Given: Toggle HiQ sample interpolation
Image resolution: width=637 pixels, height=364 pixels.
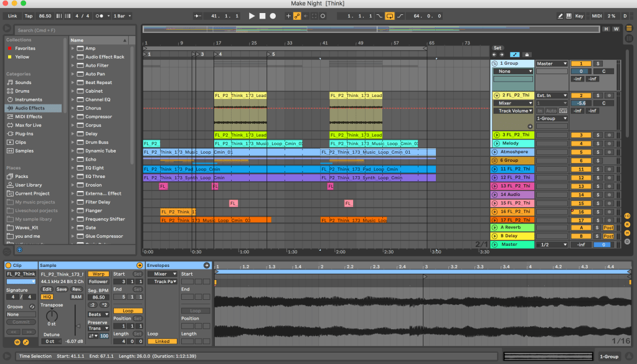Looking at the screenshot, I should [x=47, y=297].
